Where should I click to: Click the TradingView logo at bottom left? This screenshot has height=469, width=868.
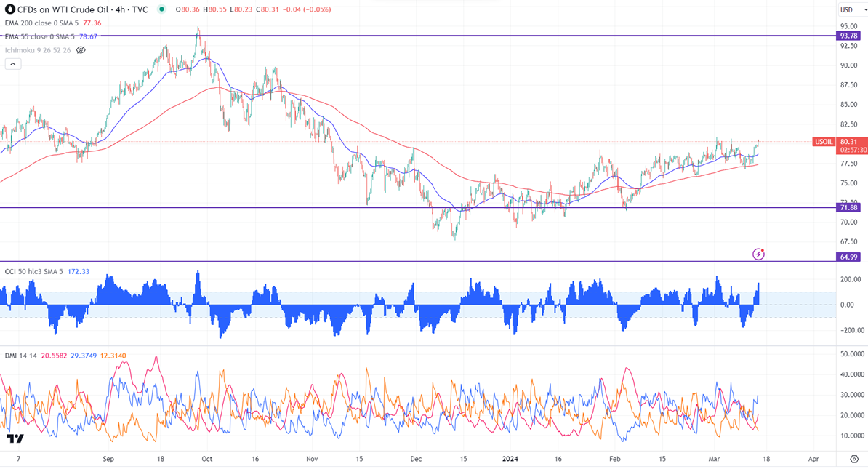tap(15, 438)
